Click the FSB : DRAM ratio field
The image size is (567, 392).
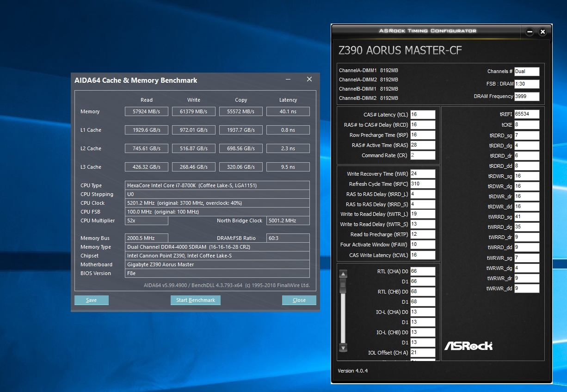(x=527, y=84)
